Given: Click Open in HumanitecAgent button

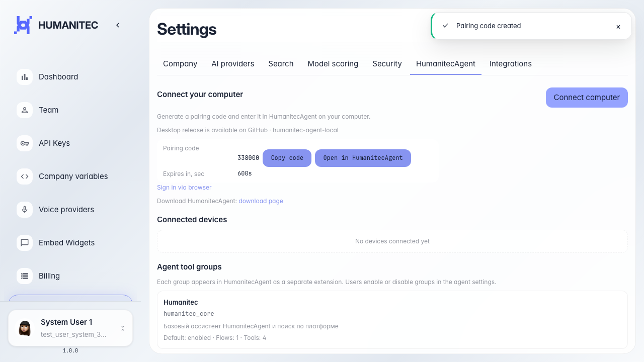Looking at the screenshot, I should click(x=363, y=158).
